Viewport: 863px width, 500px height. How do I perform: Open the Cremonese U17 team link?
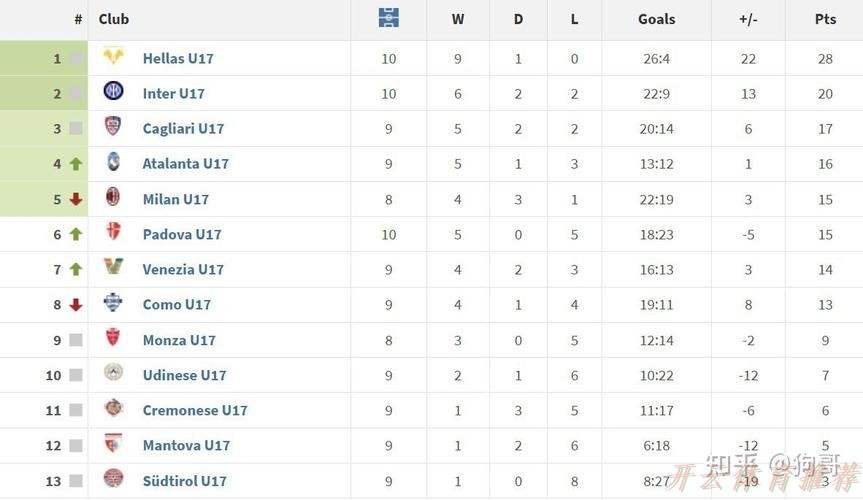tap(195, 410)
